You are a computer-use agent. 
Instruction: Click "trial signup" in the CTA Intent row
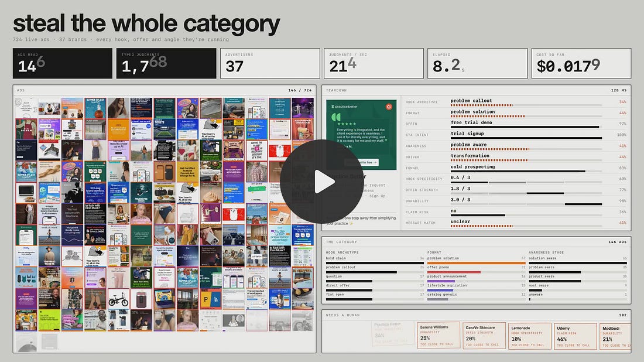point(467,134)
